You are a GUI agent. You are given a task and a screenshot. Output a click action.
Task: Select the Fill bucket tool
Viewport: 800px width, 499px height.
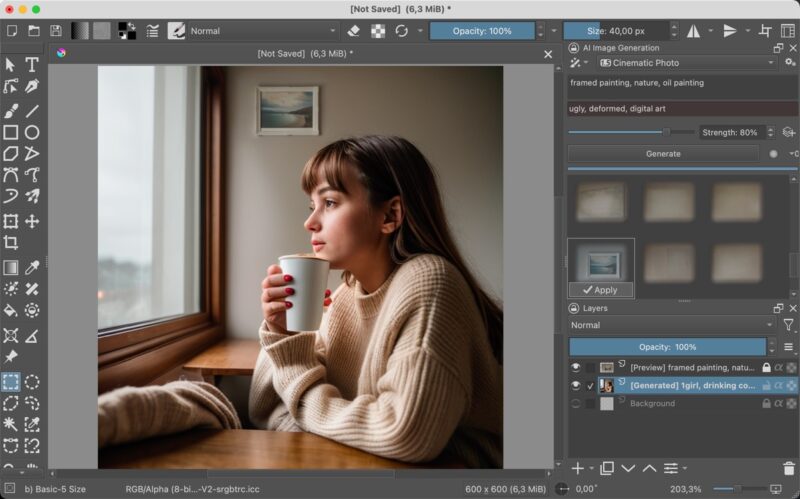[11, 310]
